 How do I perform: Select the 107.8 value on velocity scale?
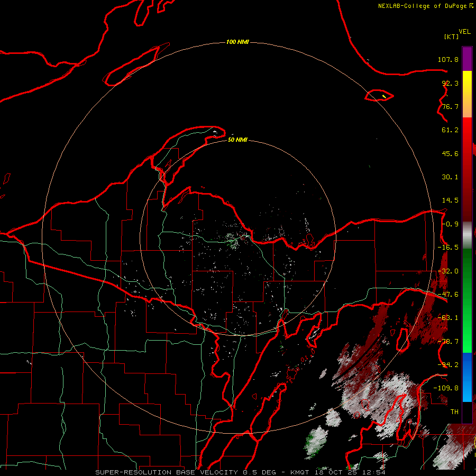[x=448, y=59]
